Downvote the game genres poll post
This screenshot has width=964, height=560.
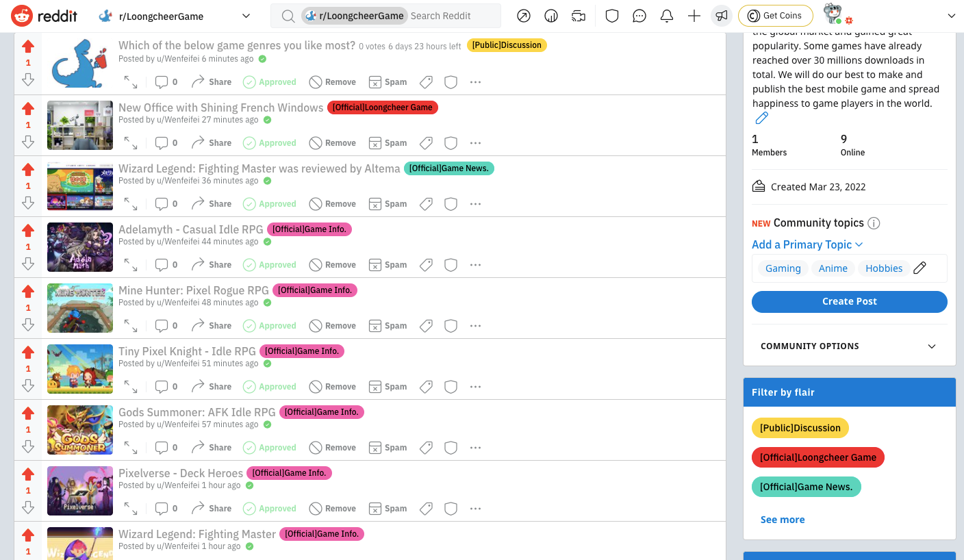point(28,80)
